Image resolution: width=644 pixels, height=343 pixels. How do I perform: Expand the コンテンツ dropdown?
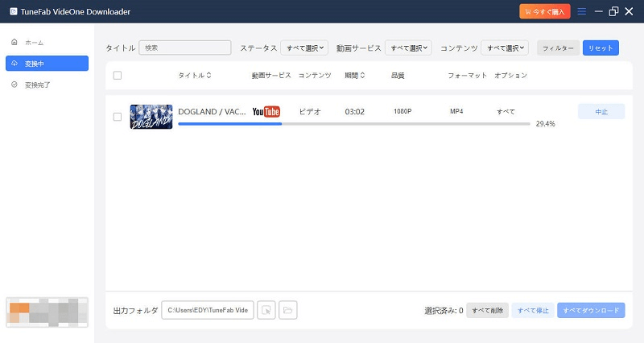(x=506, y=48)
